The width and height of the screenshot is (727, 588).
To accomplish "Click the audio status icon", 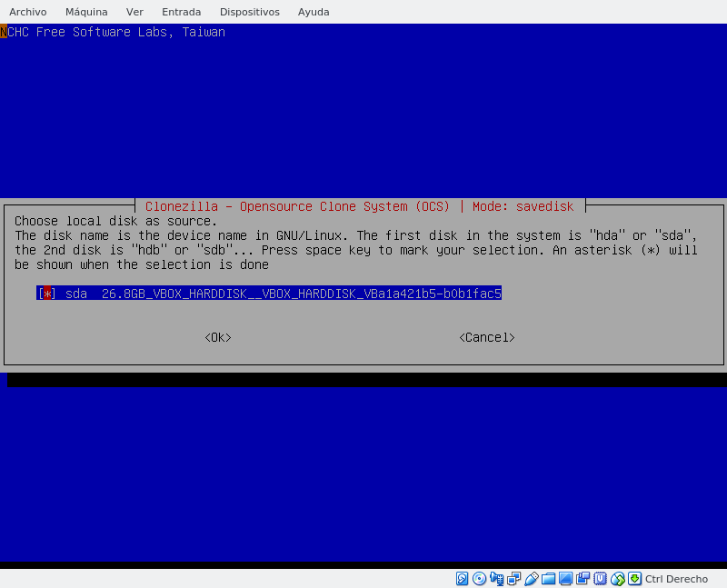I will pos(496,579).
